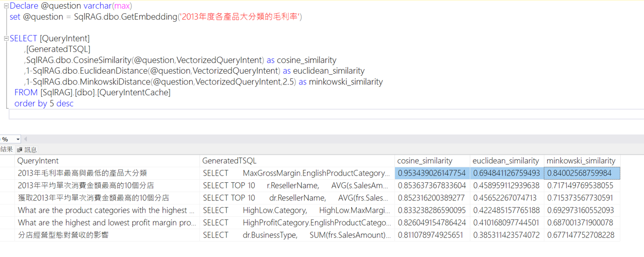Click the GeneratedTSQL column header
644x257 pixels.
tap(298, 161)
